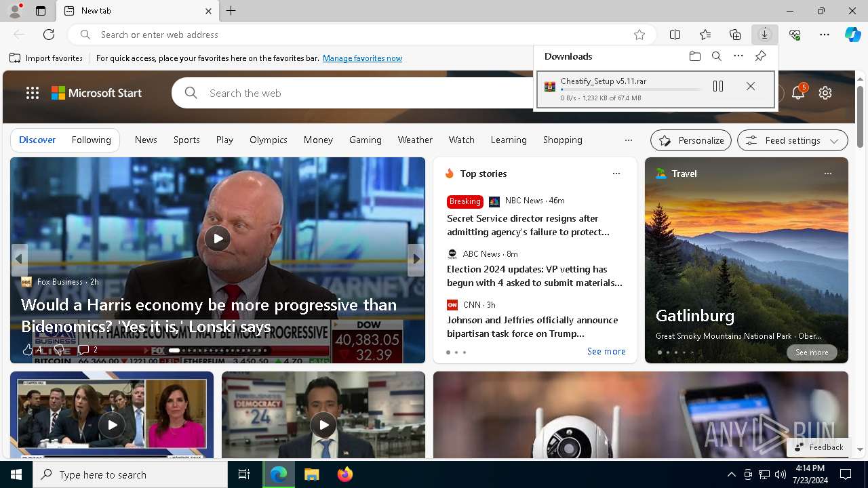Open downloads folder icon
Screen dimensions: 868x488
coord(695,56)
